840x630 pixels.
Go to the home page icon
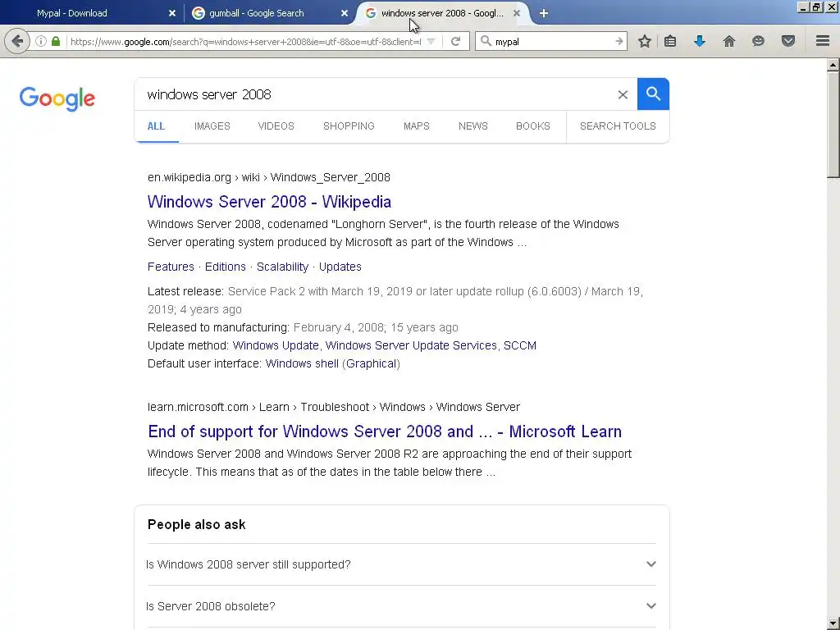coord(729,41)
